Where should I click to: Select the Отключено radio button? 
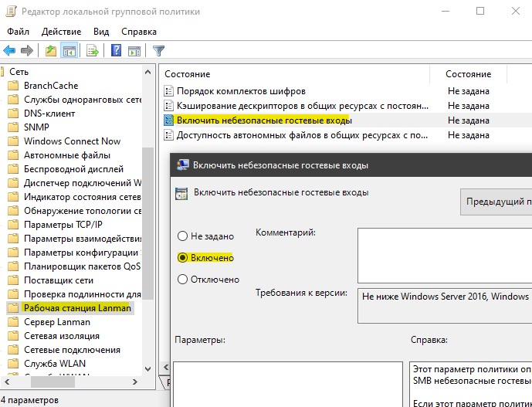pyautogui.click(x=182, y=280)
